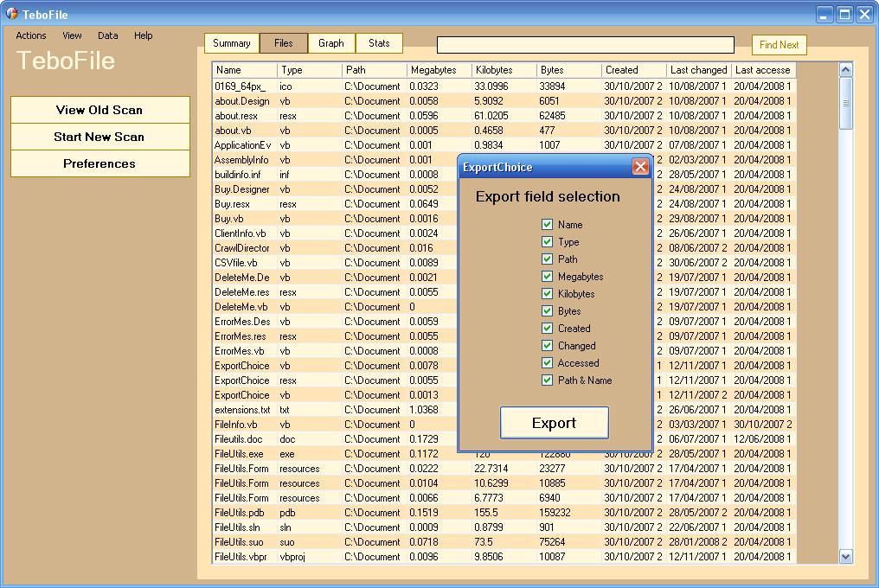879x588 pixels.
Task: Select the Fileutils.doc file name
Action: [239, 439]
